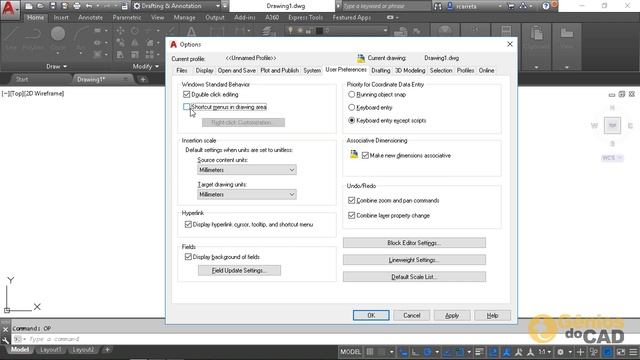Switch to the Drafting tab in Options
Viewport: 640px width, 360px height.
[x=380, y=71]
